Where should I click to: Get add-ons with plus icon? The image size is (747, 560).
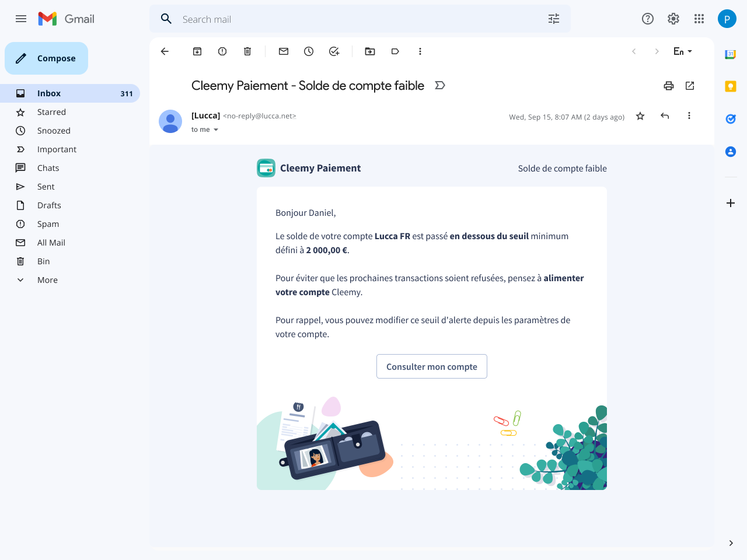(731, 203)
